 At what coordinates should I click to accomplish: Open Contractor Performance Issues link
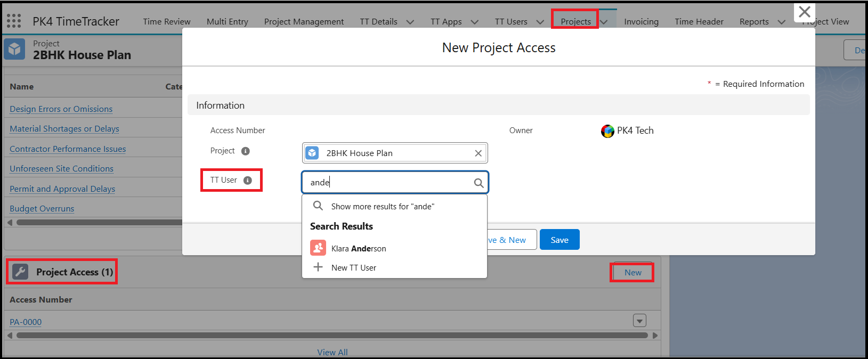point(68,149)
